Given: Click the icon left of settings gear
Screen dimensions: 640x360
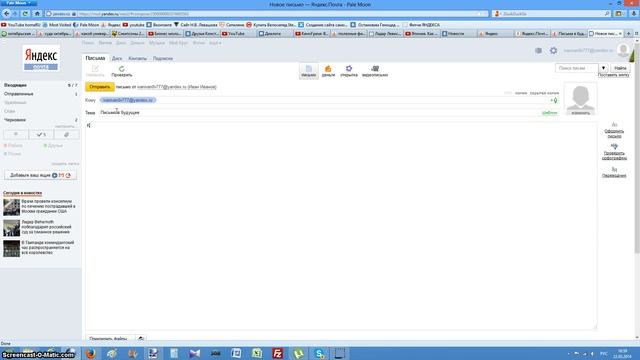Looking at the screenshot, I should click(538, 51).
